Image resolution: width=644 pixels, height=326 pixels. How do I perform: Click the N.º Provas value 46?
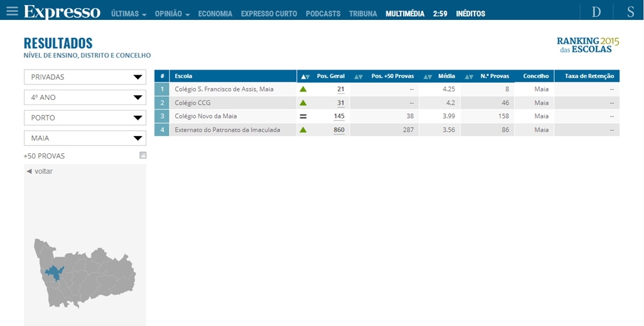pos(506,103)
